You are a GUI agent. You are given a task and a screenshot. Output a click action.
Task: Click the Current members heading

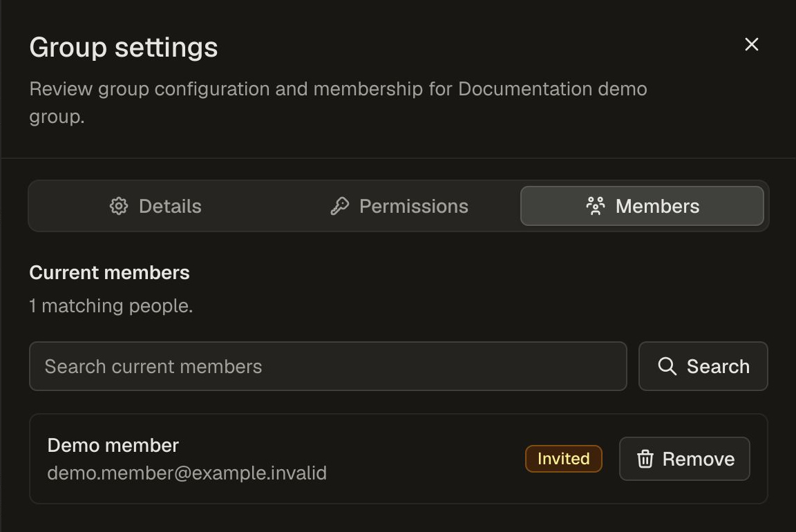coord(110,273)
